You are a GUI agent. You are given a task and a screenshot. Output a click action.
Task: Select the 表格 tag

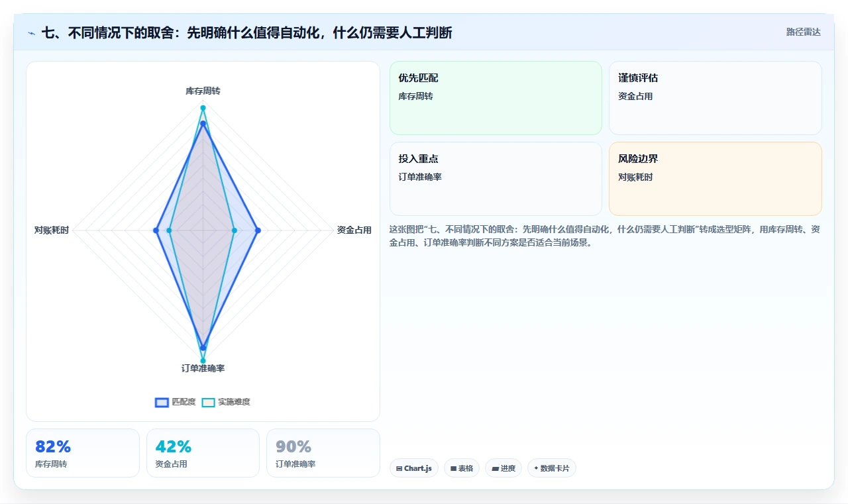pos(462,468)
